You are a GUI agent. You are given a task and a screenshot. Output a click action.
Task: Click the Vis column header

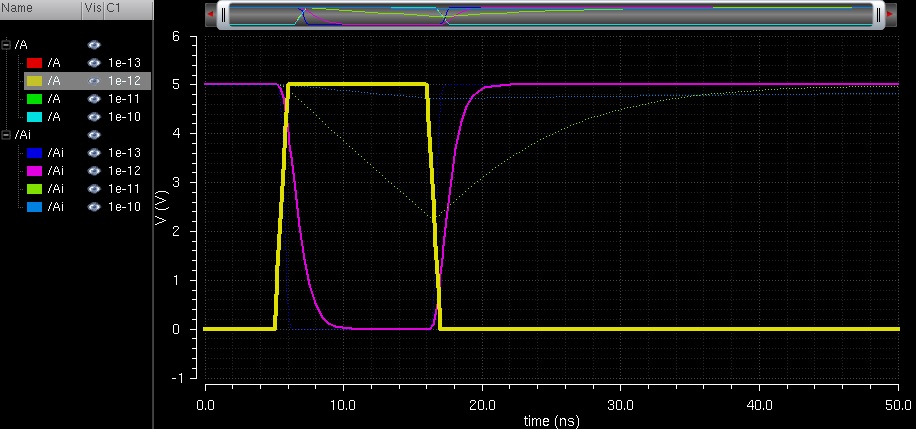point(92,9)
